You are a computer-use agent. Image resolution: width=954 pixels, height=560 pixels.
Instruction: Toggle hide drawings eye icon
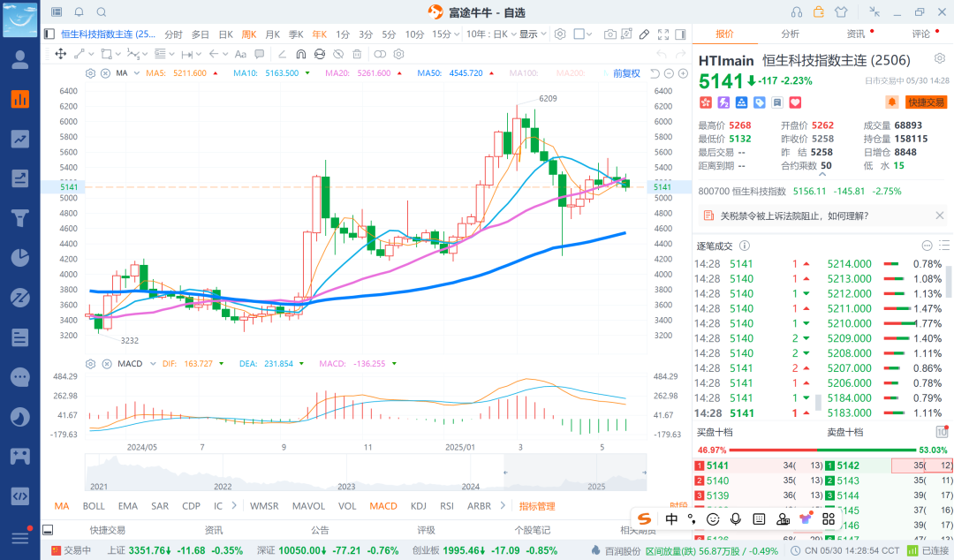338,54
